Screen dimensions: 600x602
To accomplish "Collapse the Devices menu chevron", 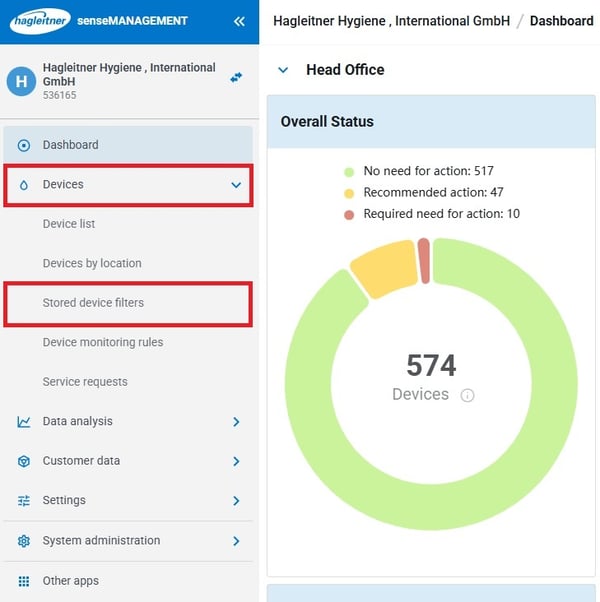I will pos(236,185).
